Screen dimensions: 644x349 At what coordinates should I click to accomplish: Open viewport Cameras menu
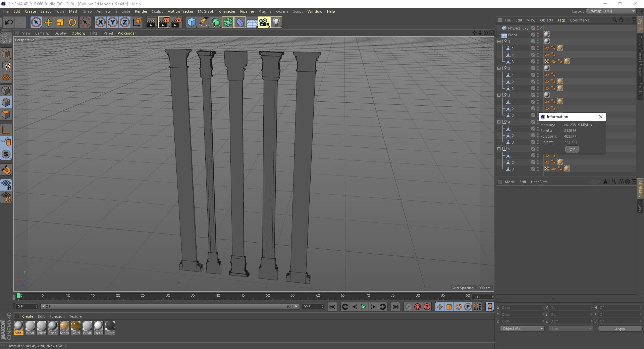pos(42,33)
